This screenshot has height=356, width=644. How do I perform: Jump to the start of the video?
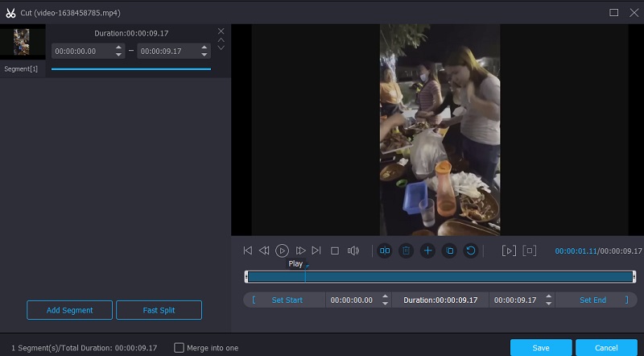click(x=248, y=250)
